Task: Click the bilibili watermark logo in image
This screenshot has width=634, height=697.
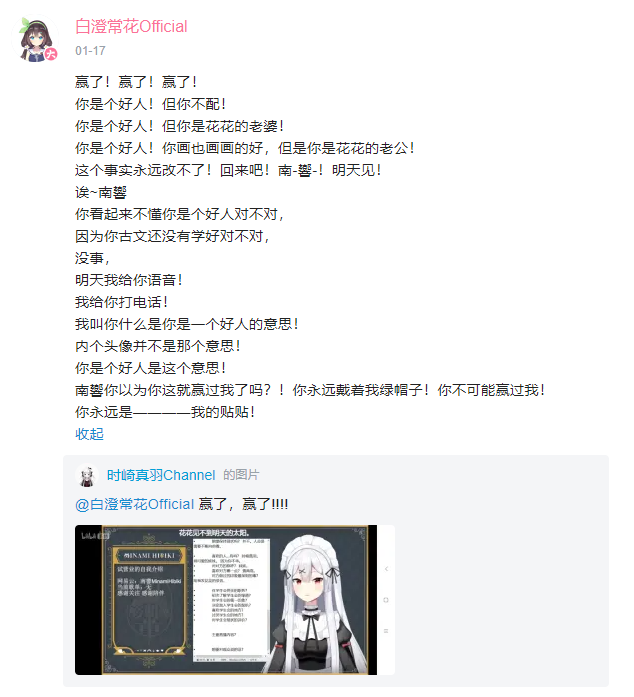Action: (94, 536)
